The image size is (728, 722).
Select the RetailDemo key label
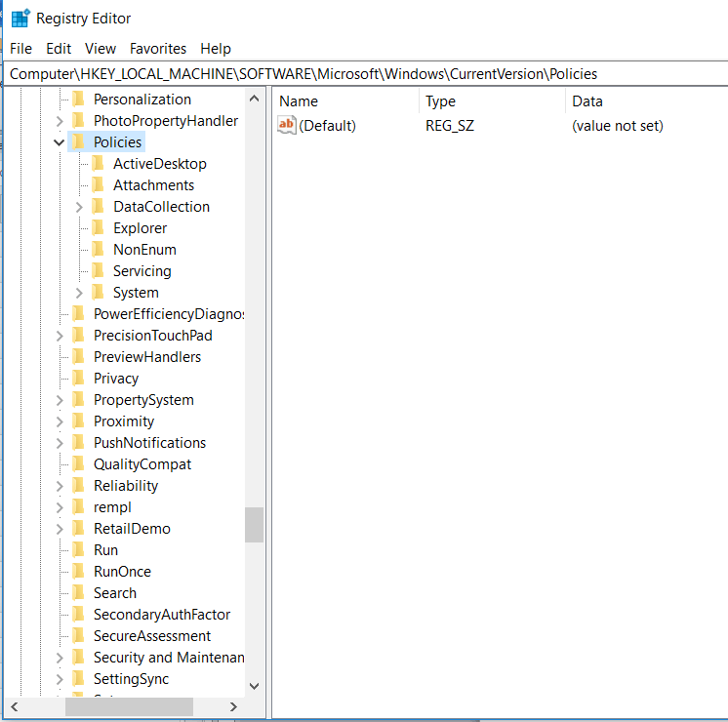click(132, 529)
